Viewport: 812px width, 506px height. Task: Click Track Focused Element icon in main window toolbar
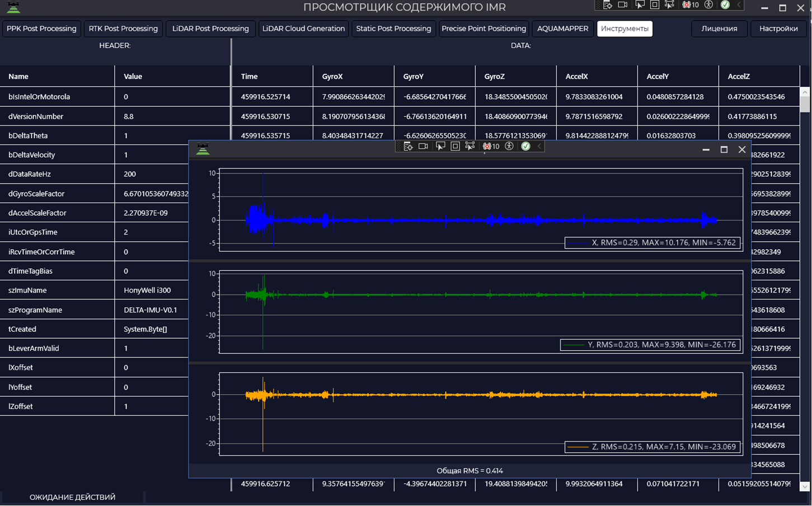tap(669, 5)
